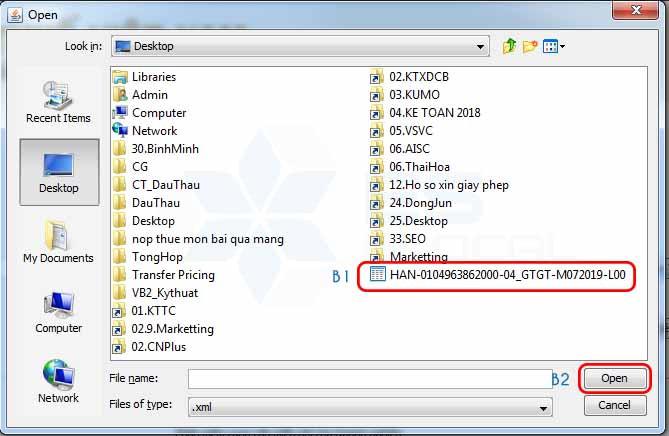Select the 06.ThaiHoa shortcut
Image resolution: width=669 pixels, height=436 pixels.
(410, 167)
